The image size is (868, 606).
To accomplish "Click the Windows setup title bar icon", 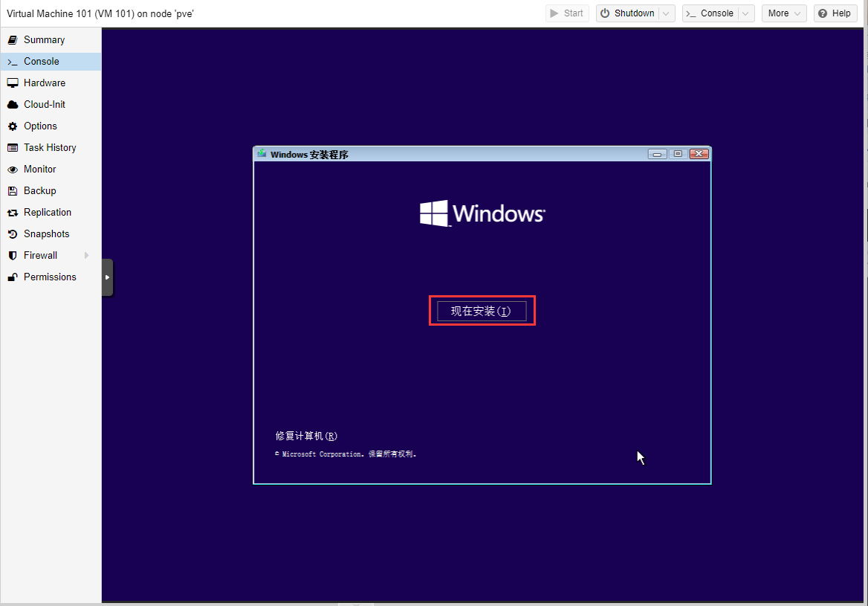I will point(262,154).
